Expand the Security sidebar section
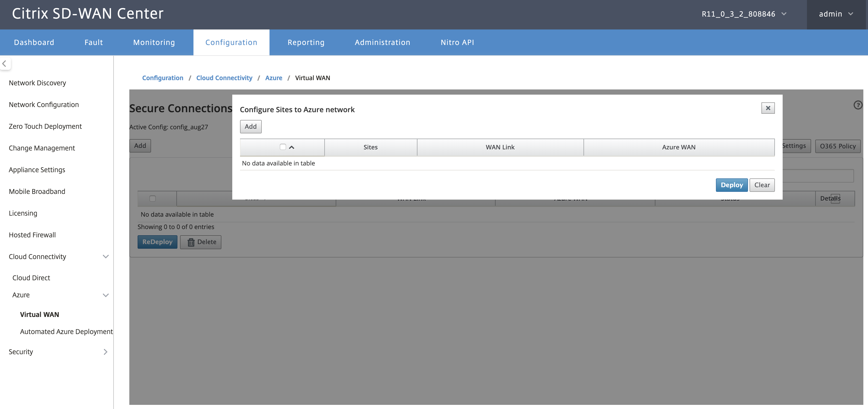The height and width of the screenshot is (409, 868). [106, 352]
